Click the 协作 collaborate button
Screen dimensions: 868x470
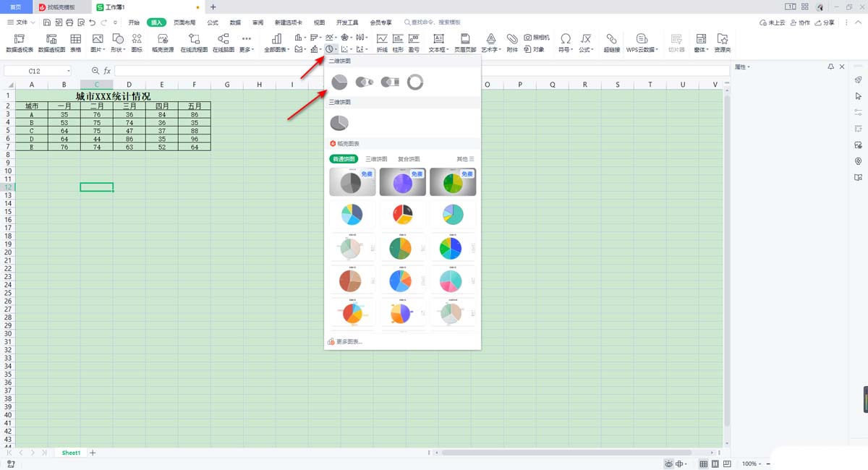[800, 22]
